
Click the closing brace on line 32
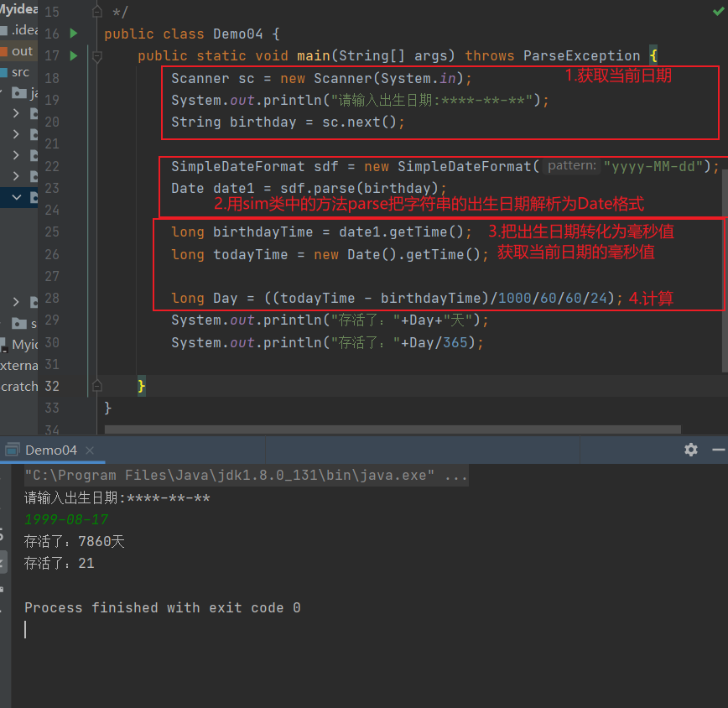141,386
